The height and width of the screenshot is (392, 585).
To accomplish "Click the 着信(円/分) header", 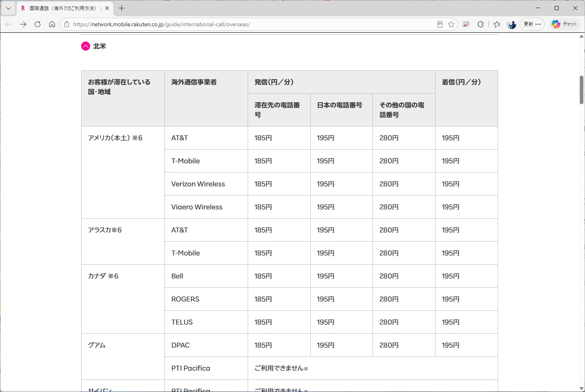I will coord(466,99).
